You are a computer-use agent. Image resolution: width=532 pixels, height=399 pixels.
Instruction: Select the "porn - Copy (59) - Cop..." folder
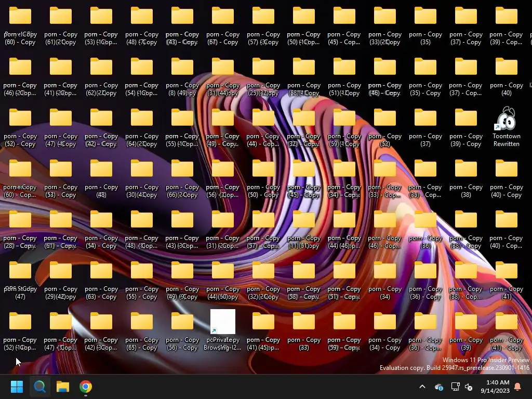(x=344, y=330)
